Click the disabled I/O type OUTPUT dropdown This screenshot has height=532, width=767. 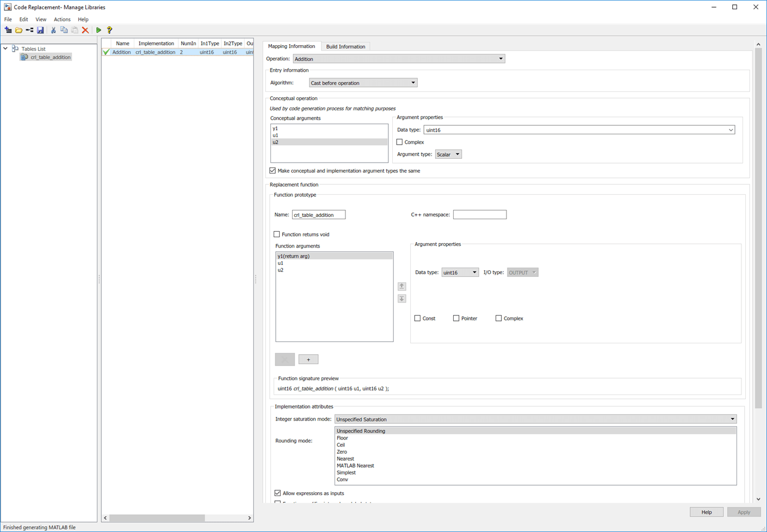[523, 273]
